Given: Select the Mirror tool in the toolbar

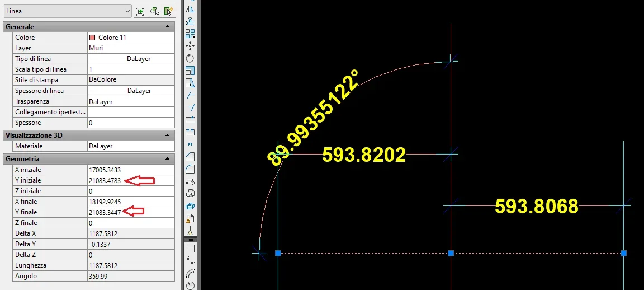Looking at the screenshot, I should pyautogui.click(x=190, y=9).
